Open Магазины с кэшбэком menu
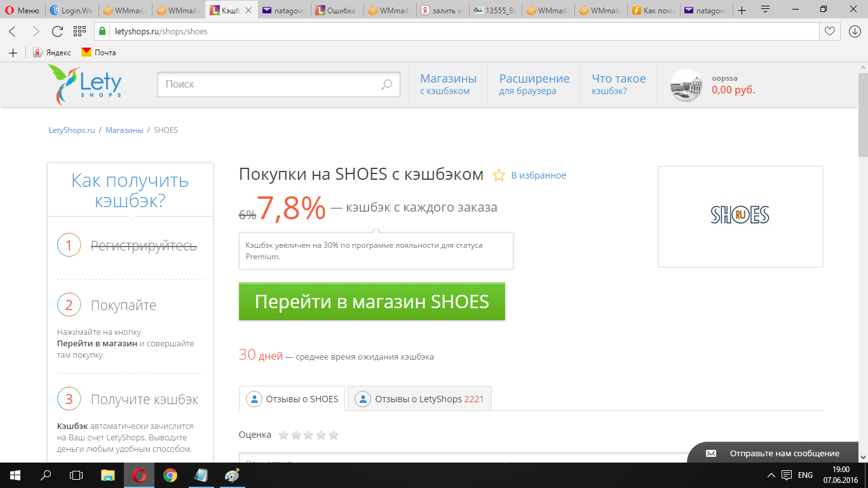Image resolution: width=868 pixels, height=488 pixels. click(449, 84)
